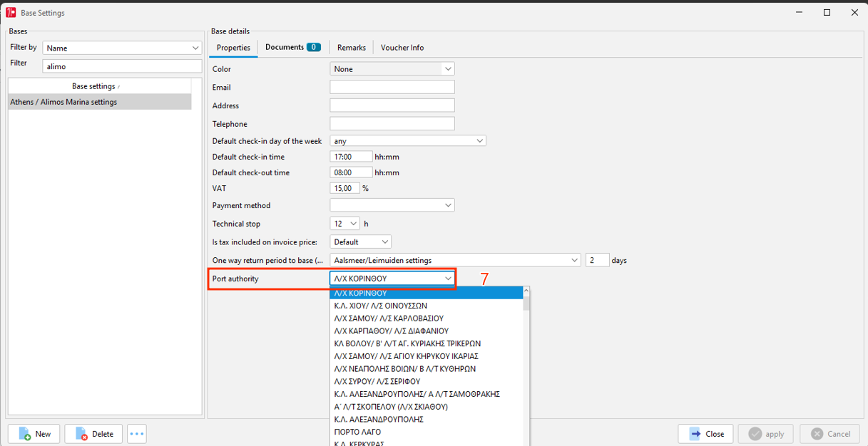Click the one way return days field
The width and height of the screenshot is (868, 446).
click(598, 260)
